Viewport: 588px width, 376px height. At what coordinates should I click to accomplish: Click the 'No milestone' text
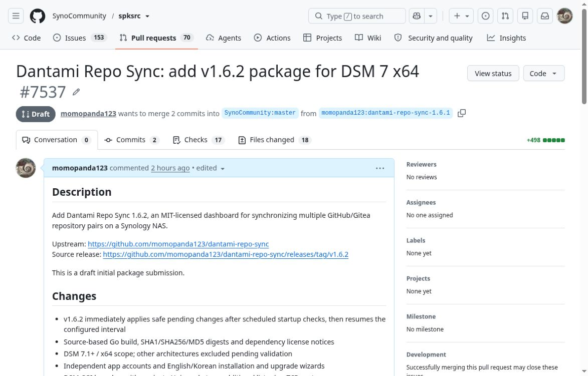(x=425, y=329)
